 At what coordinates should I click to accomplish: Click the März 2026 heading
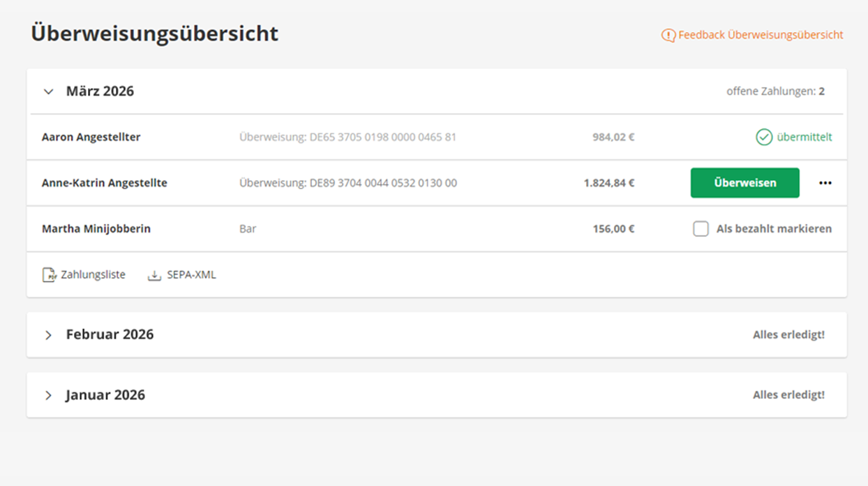click(100, 91)
